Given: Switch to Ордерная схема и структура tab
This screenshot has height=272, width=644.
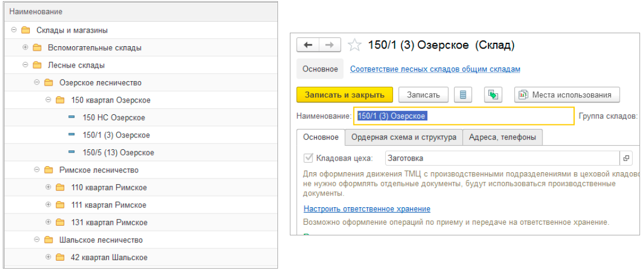Looking at the screenshot, I should click(403, 137).
